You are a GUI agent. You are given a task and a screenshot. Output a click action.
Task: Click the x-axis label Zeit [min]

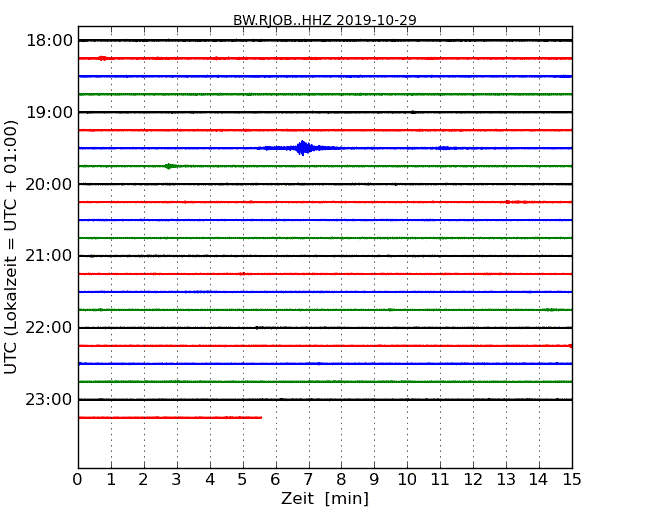pyautogui.click(x=325, y=498)
